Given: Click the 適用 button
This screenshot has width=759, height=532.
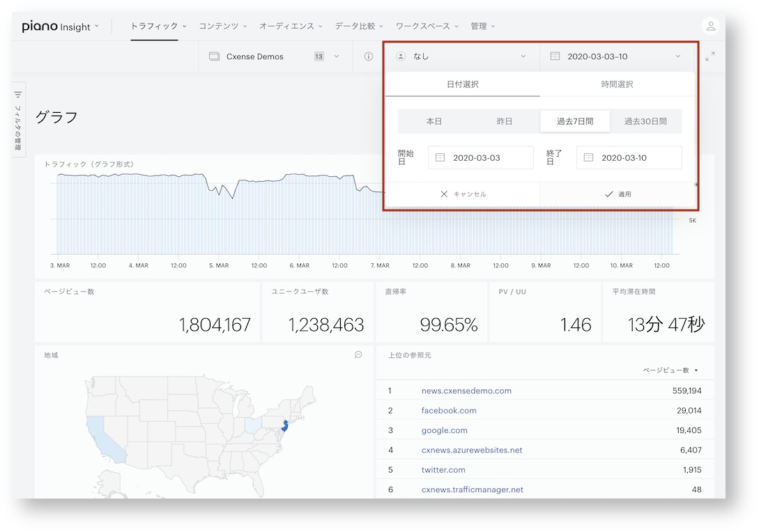Looking at the screenshot, I should tap(618, 194).
